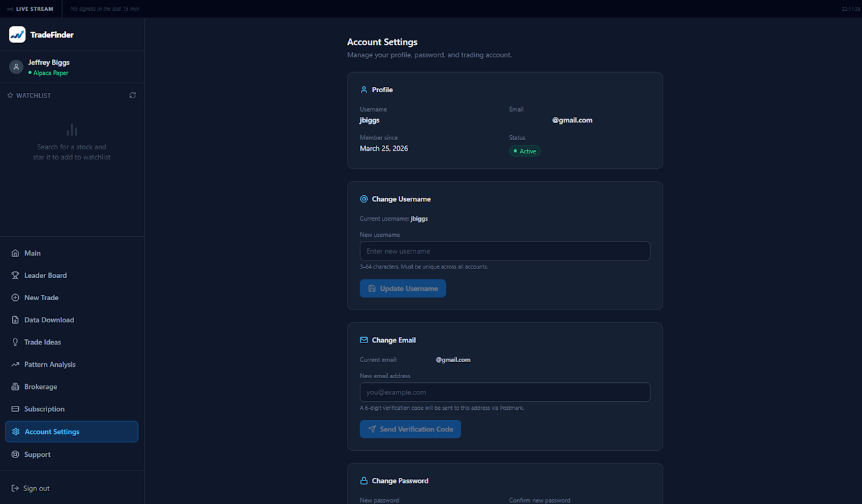Click the Change Username at-sign icon
This screenshot has height=504, width=862.
[364, 199]
